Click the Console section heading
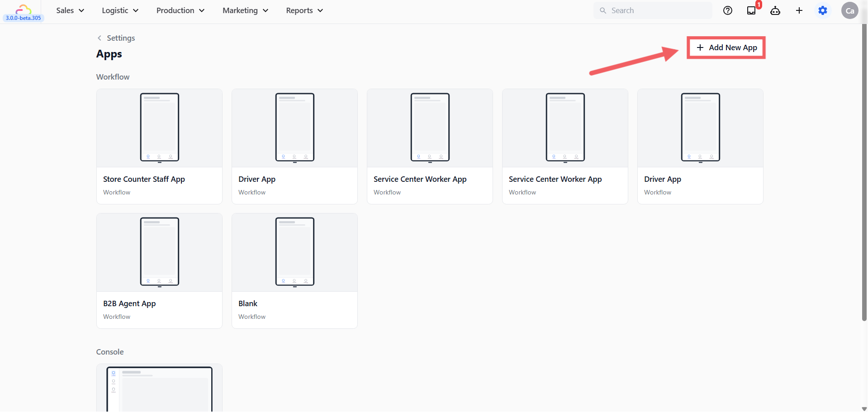Screen dimensions: 868x412 110,352
